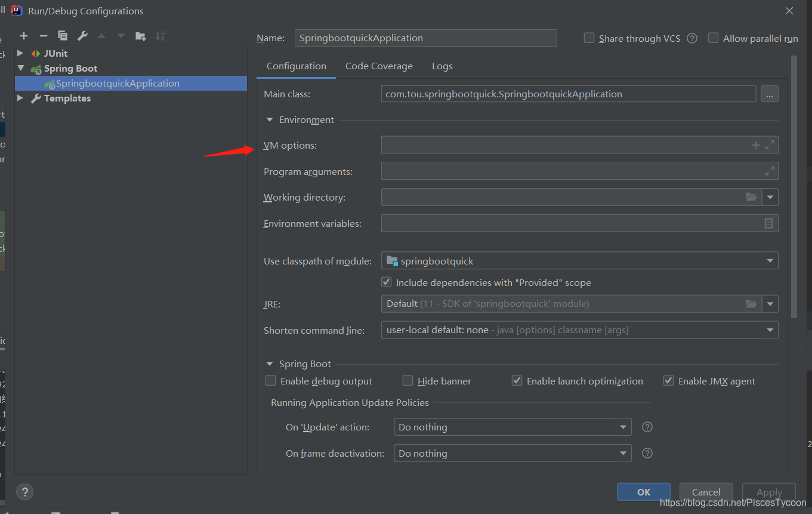This screenshot has width=812, height=514.
Task: Open help for On 'Update' action
Action: click(647, 427)
